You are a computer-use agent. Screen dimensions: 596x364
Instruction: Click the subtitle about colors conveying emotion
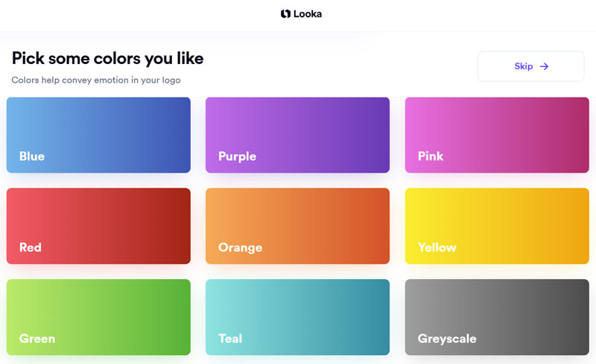[x=96, y=80]
